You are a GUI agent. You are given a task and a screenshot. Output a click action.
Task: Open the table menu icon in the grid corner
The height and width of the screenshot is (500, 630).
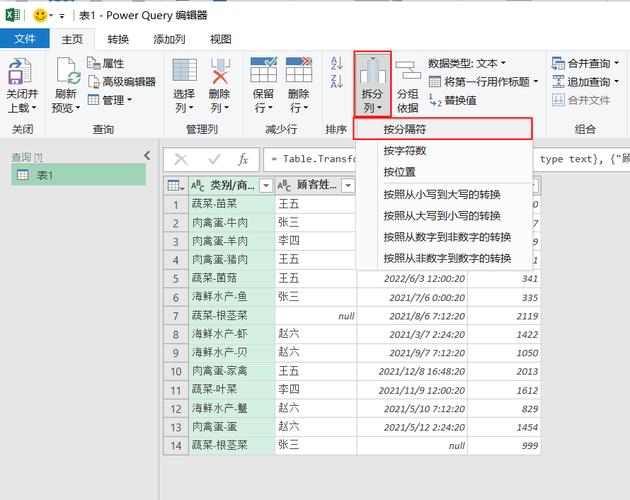176,186
